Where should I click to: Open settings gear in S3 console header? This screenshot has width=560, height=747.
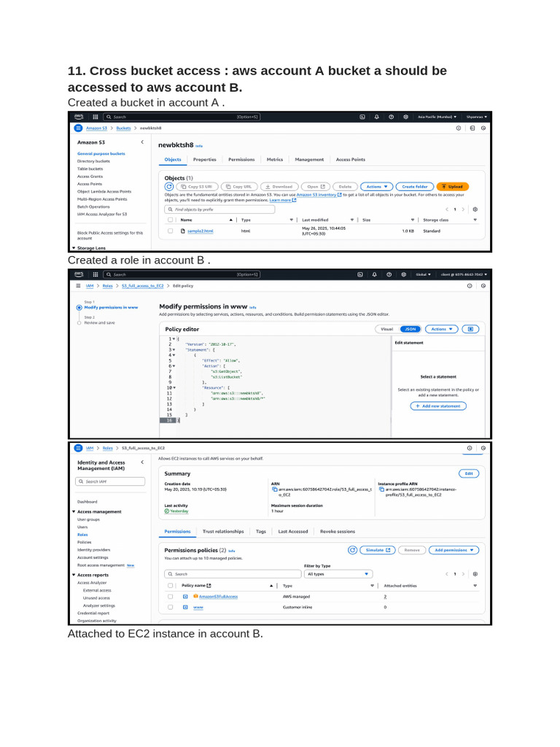(405, 117)
